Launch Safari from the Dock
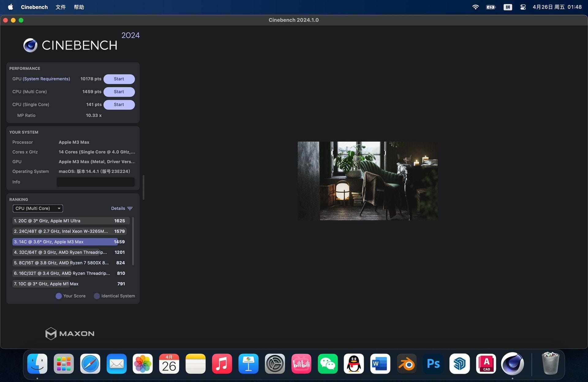 coord(90,364)
